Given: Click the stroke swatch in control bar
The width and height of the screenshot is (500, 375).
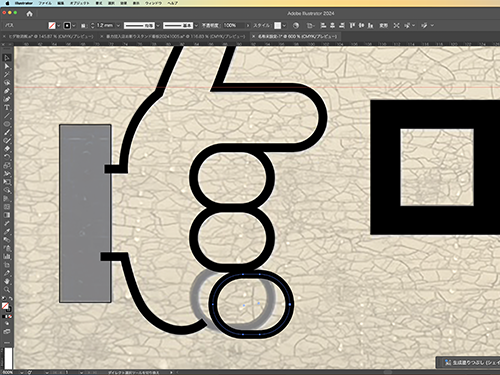Looking at the screenshot, I should [x=67, y=25].
